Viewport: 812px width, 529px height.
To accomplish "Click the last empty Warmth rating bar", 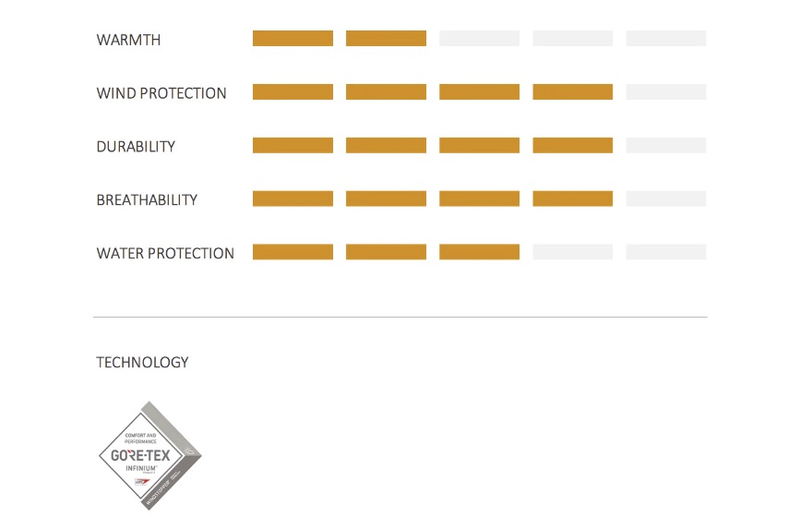I will 666,39.
